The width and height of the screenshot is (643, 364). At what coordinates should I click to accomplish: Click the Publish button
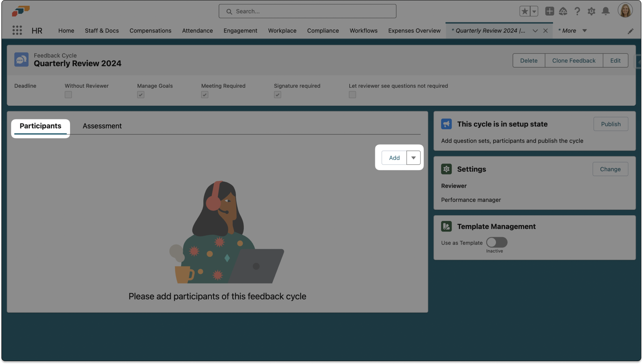pos(610,124)
